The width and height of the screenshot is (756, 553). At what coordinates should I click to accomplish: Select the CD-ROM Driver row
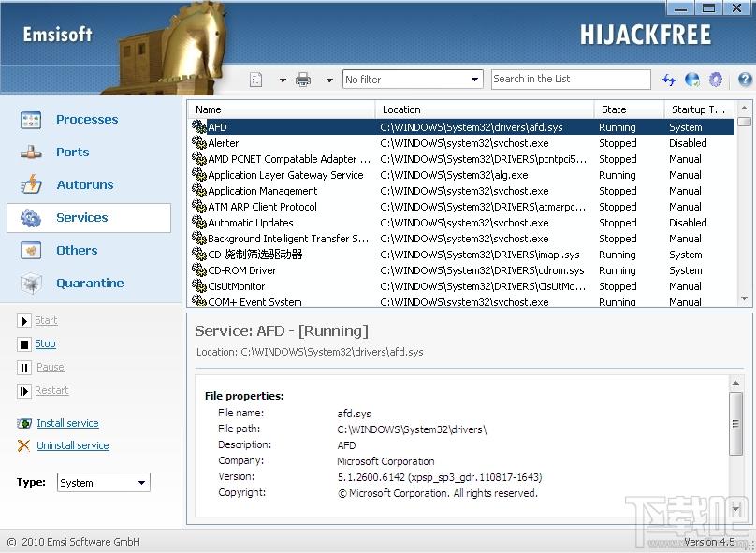tap(461, 270)
